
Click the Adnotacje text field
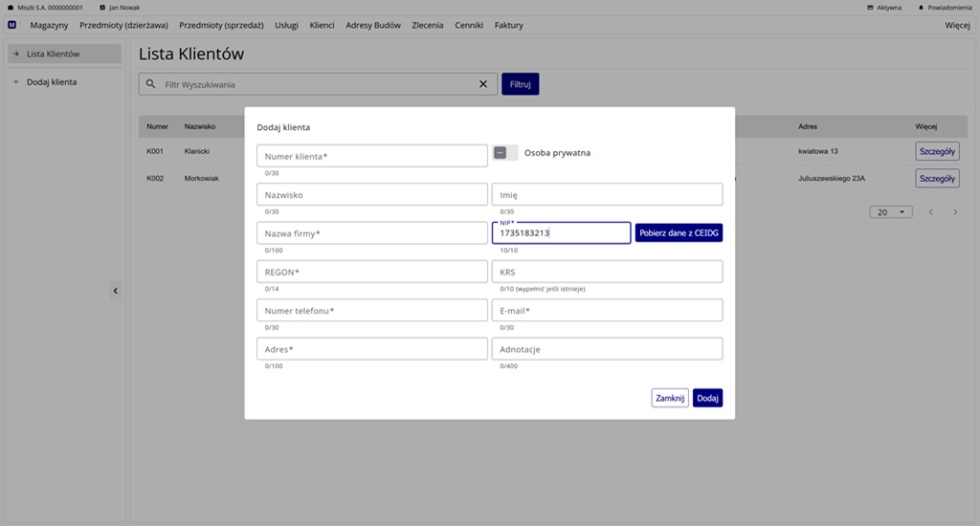(607, 349)
